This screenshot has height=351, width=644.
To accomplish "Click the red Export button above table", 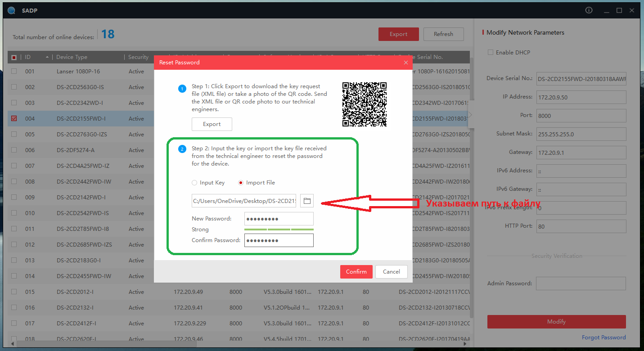I will pos(399,34).
